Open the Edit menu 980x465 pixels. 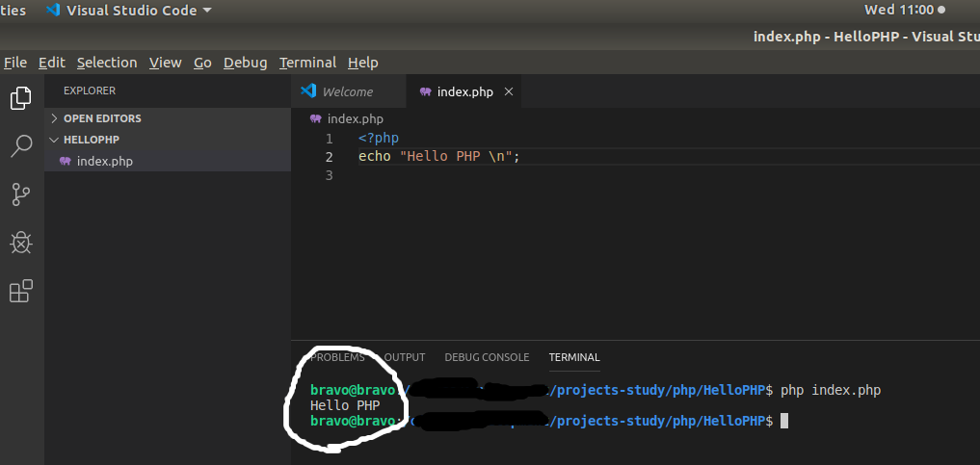pyautogui.click(x=52, y=63)
